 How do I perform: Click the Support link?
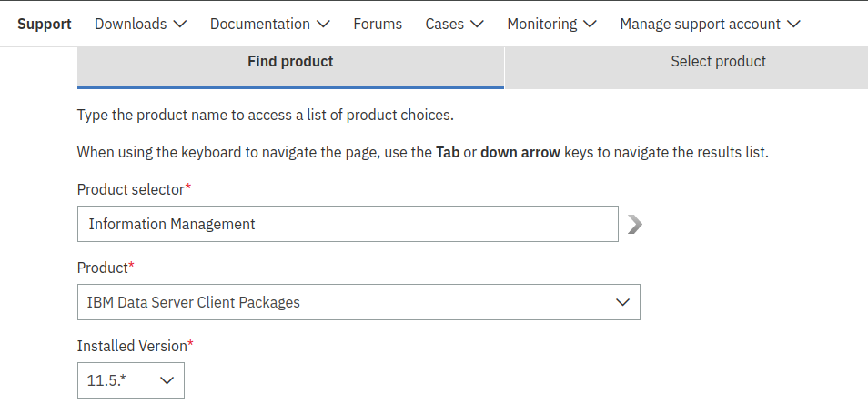(x=45, y=25)
